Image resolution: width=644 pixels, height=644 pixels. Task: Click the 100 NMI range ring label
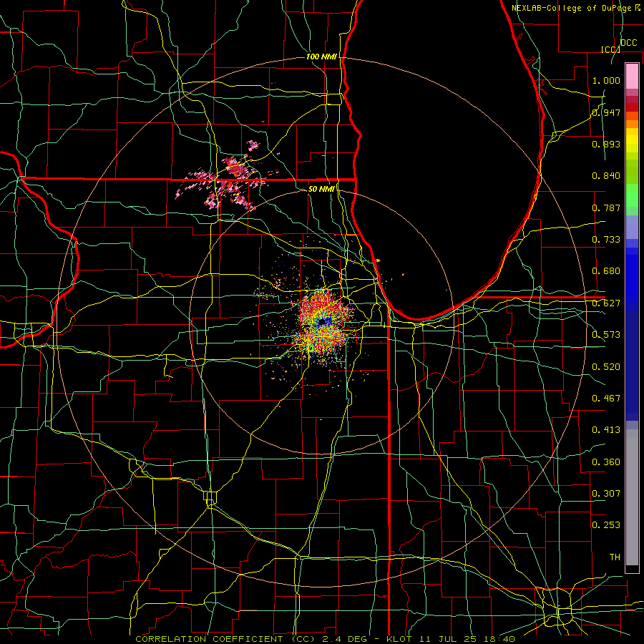coord(321,57)
